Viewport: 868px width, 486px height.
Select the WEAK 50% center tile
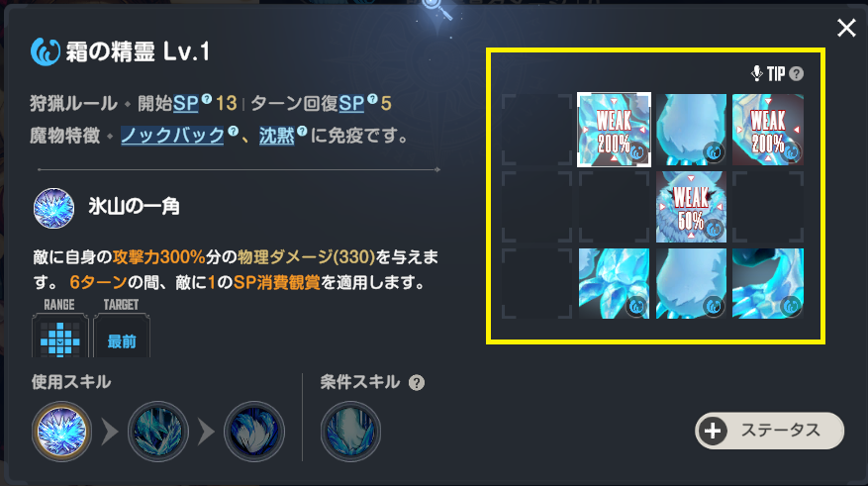(691, 207)
